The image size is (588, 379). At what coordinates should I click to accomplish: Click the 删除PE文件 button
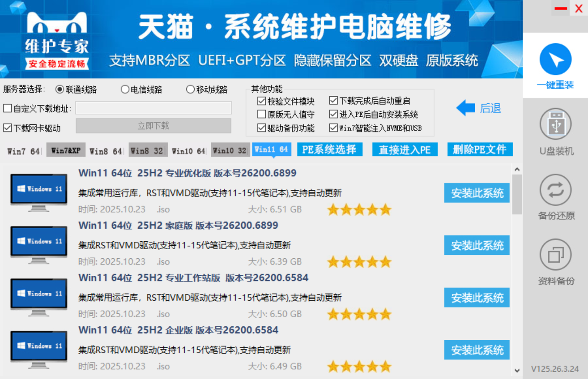[x=480, y=149]
